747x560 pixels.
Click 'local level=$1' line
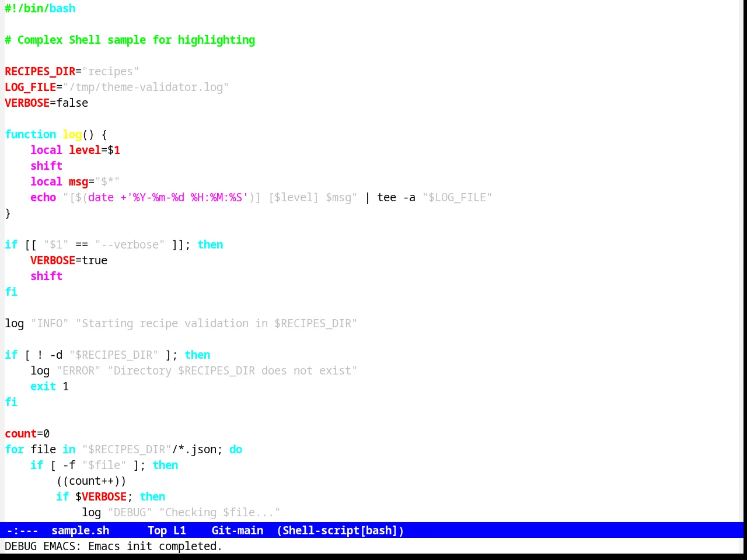(75, 150)
